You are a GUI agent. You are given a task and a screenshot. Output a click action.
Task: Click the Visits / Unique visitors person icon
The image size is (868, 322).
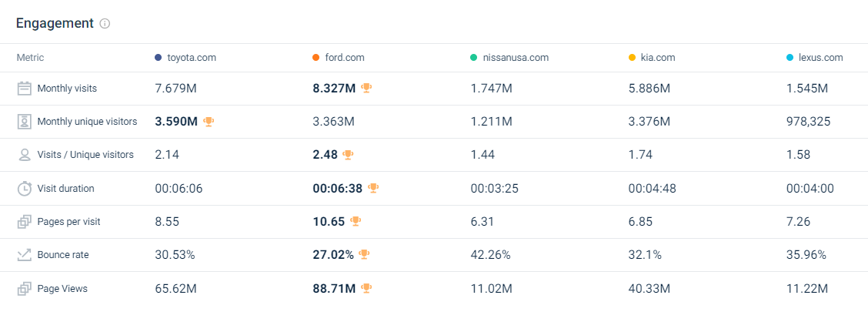[x=24, y=155]
